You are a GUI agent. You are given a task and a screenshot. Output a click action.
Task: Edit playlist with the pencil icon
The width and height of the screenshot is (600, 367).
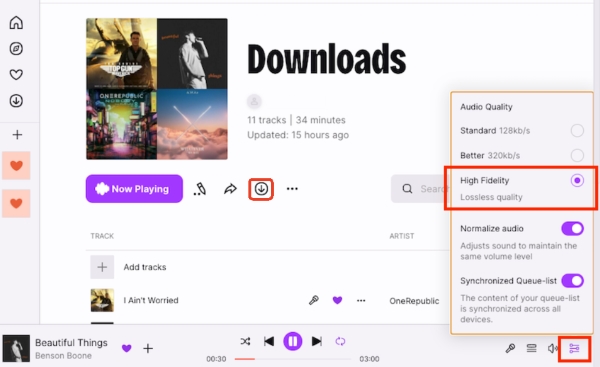[200, 189]
